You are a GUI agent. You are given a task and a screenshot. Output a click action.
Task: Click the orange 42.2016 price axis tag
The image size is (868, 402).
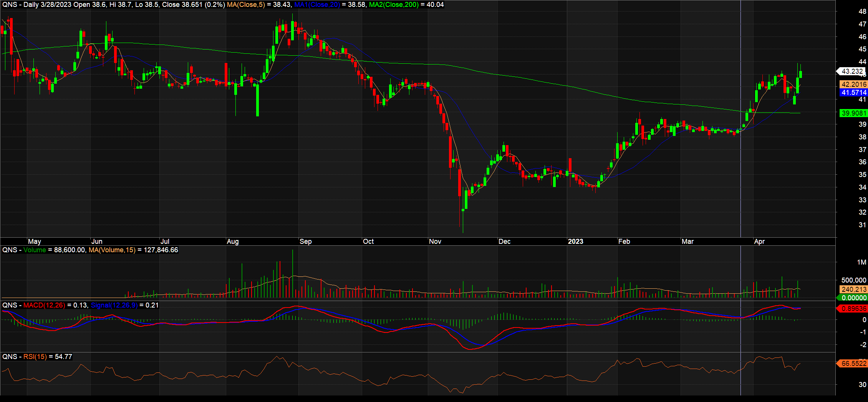pos(853,84)
